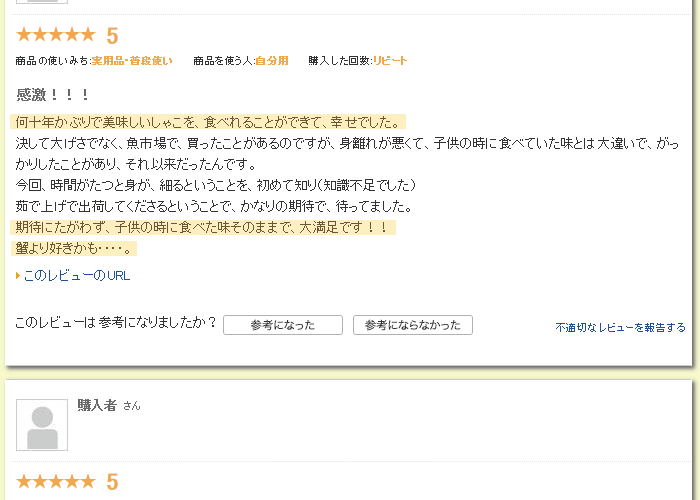Open the このレビューのURL link
This screenshot has width=700, height=500.
click(77, 275)
